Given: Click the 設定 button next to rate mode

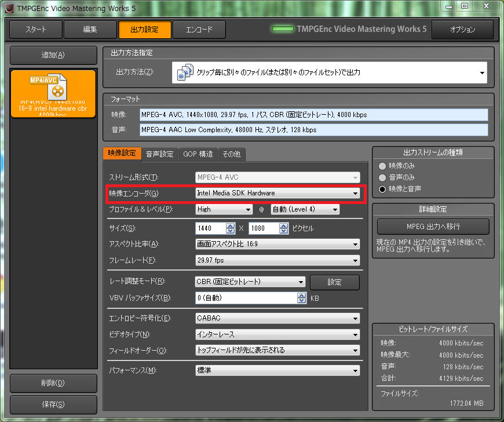Looking at the screenshot, I should (x=335, y=282).
